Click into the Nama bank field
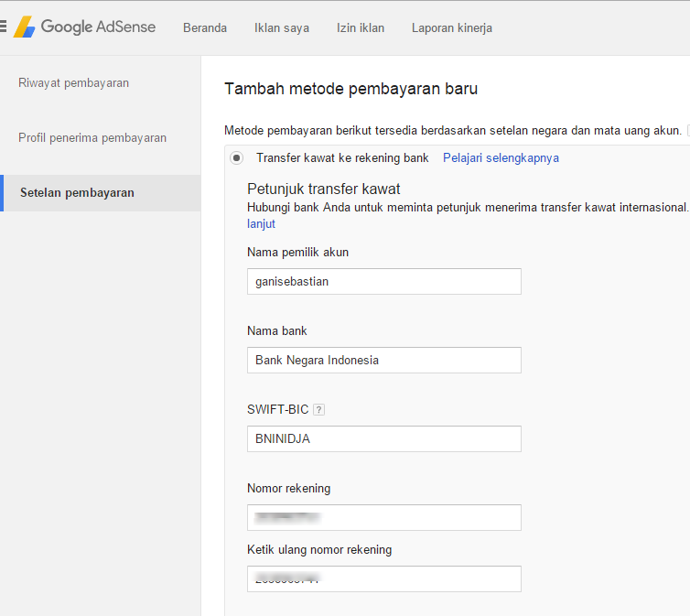Image resolution: width=690 pixels, height=616 pixels. (x=384, y=360)
